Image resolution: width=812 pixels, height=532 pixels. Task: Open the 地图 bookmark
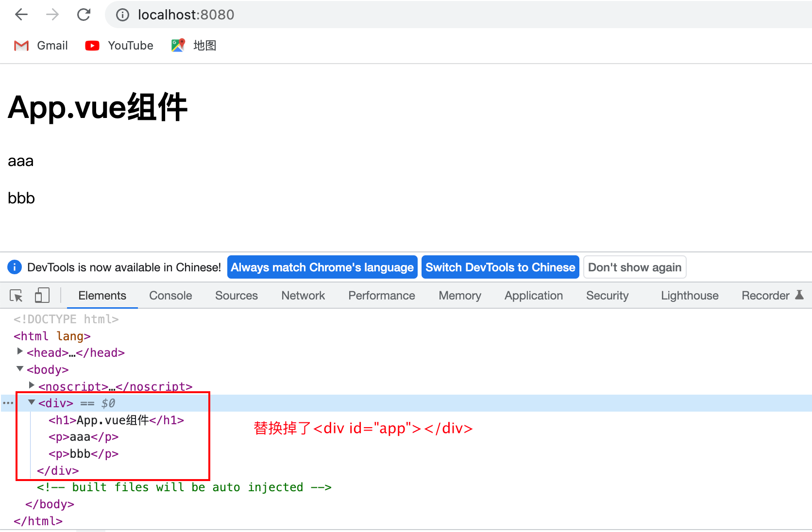click(x=193, y=45)
